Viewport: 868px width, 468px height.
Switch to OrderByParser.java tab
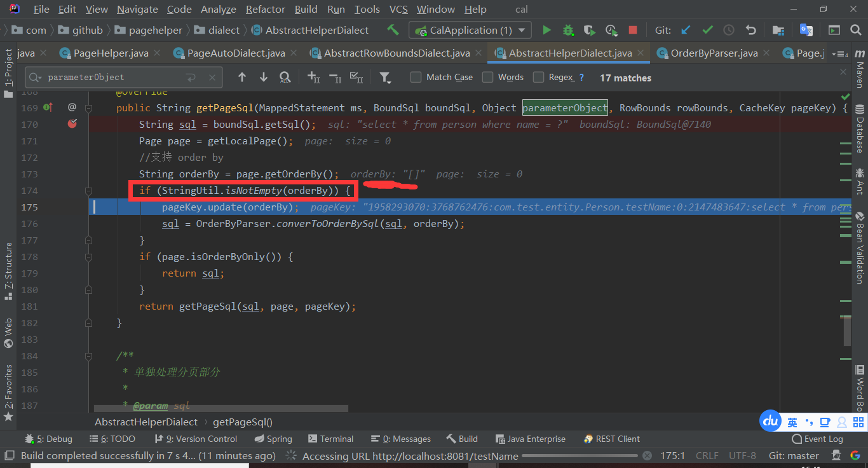click(714, 53)
